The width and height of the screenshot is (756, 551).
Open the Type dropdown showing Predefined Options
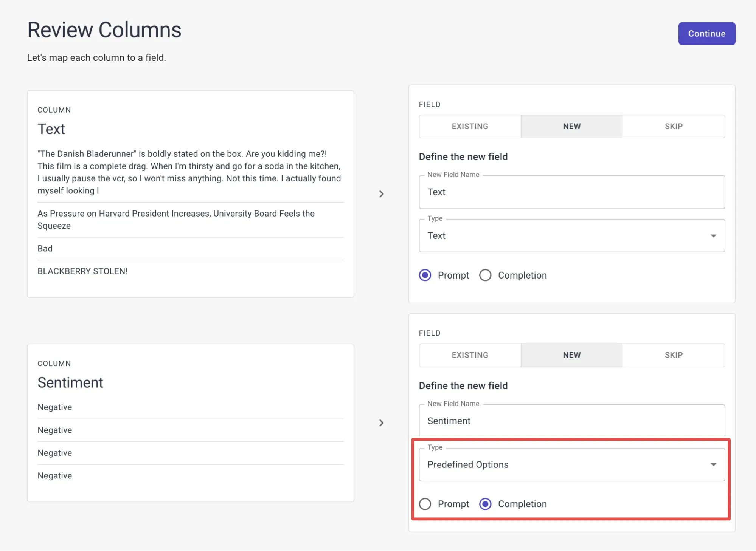(572, 464)
